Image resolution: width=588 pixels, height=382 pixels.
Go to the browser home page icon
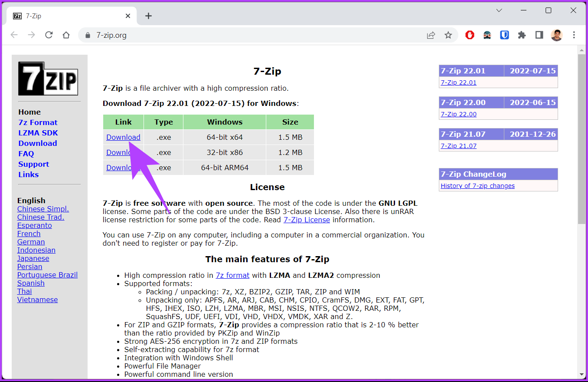click(x=66, y=35)
